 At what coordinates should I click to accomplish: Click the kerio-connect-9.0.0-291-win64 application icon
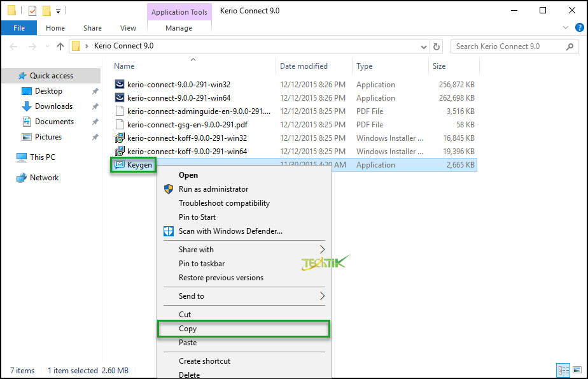coord(119,98)
